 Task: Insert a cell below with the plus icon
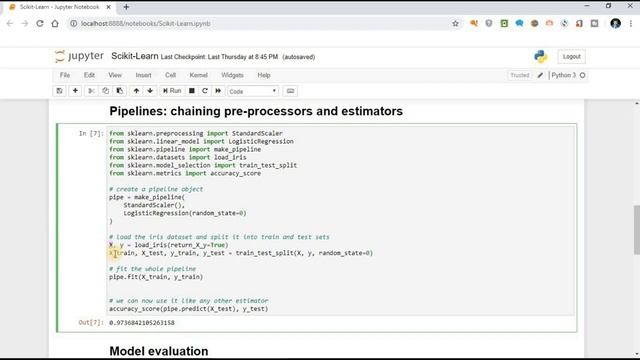coord(75,91)
